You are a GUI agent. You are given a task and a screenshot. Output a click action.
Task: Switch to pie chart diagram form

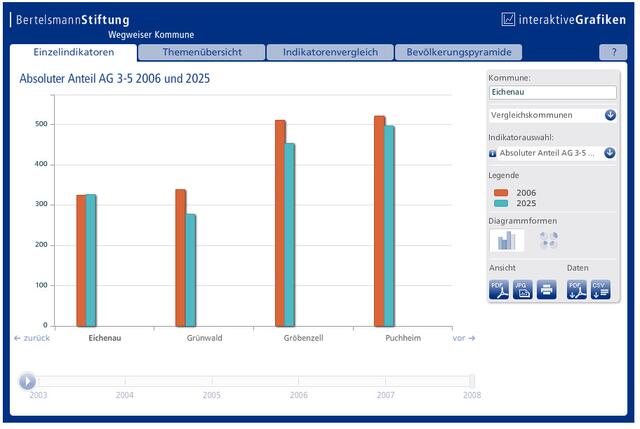(549, 240)
